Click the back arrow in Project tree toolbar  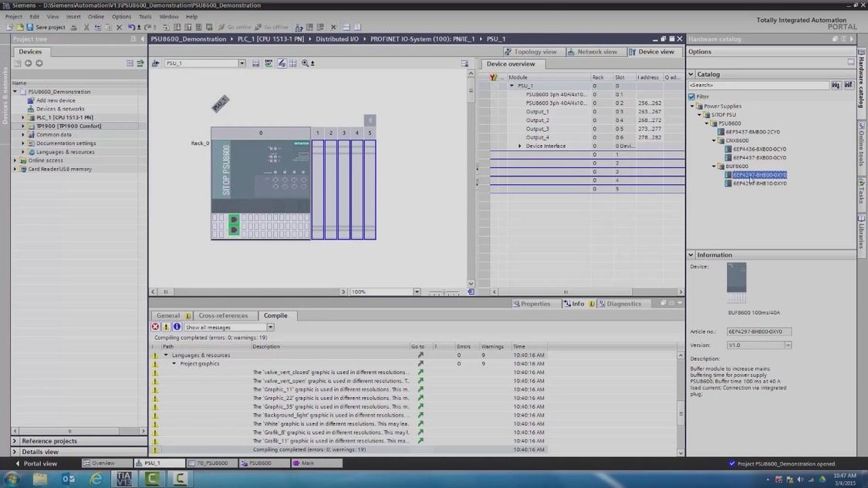(29, 64)
